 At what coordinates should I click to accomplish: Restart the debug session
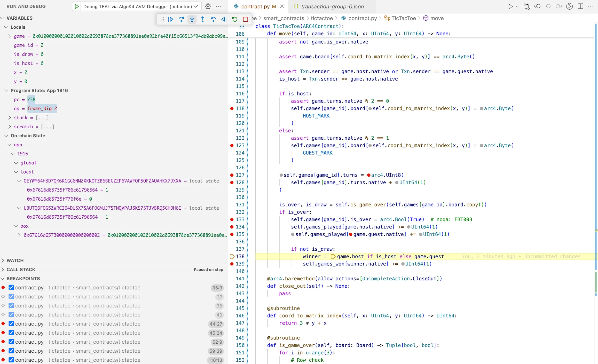tap(234, 19)
